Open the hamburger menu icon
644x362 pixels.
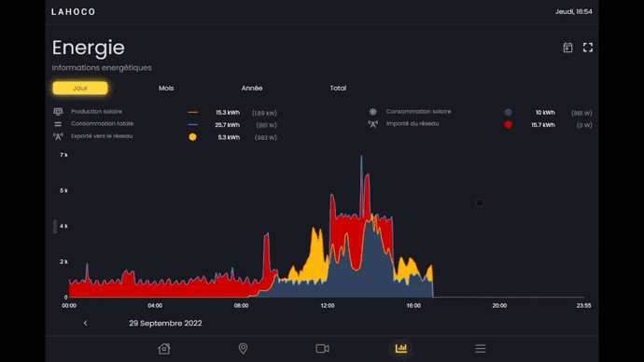[481, 348]
